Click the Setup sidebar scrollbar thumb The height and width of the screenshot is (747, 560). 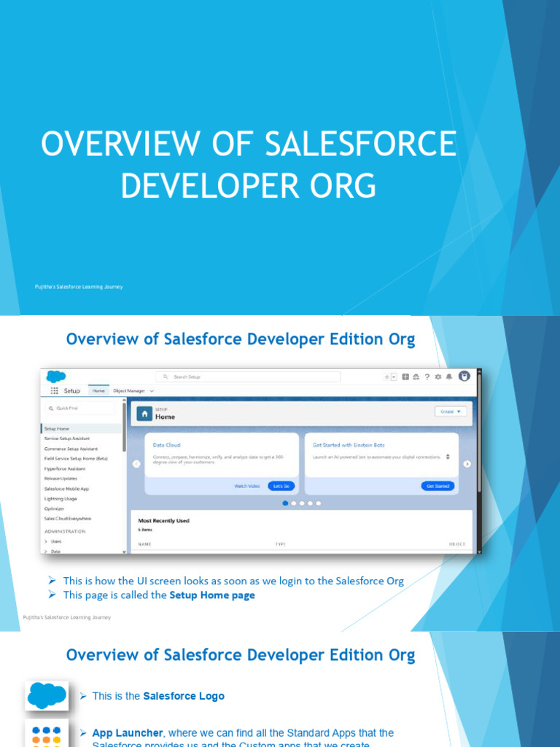[124, 427]
